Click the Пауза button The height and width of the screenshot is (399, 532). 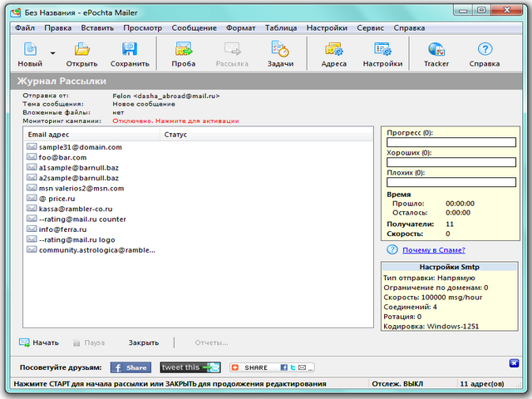(89, 342)
